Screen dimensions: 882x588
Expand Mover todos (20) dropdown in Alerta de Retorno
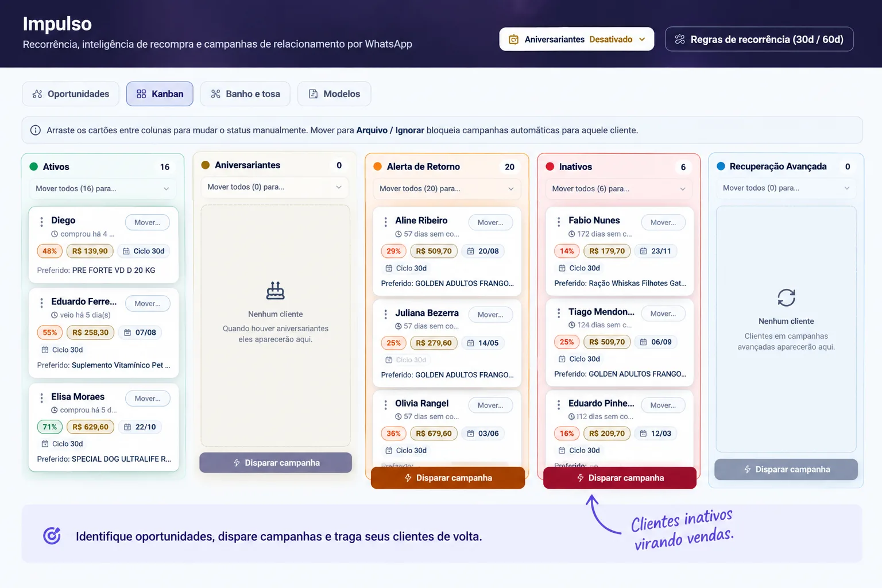coord(447,188)
